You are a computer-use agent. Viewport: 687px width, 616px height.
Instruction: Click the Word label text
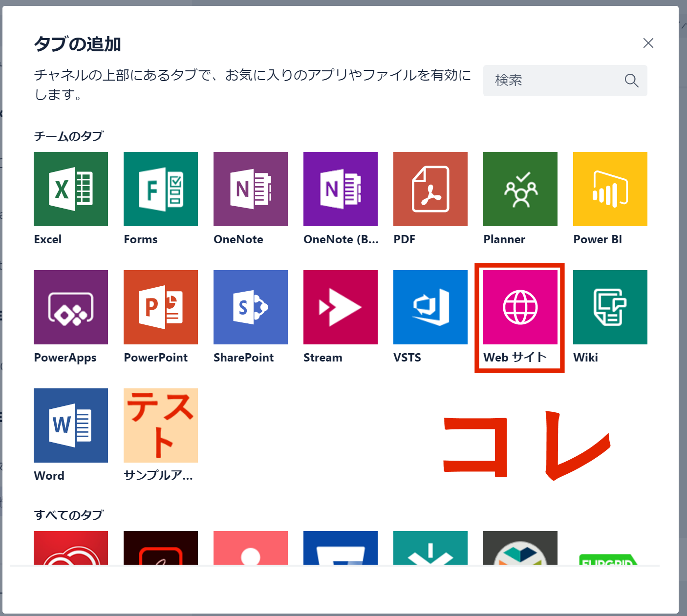pyautogui.click(x=49, y=476)
